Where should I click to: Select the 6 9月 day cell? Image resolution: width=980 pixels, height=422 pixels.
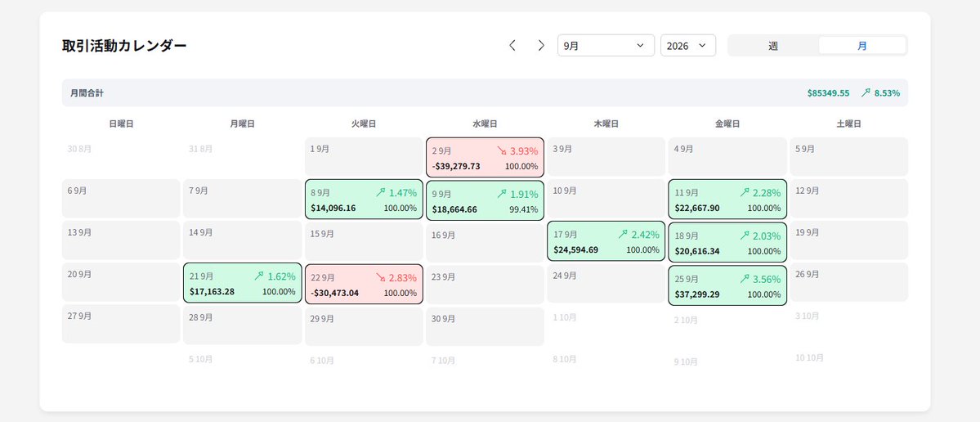point(121,199)
